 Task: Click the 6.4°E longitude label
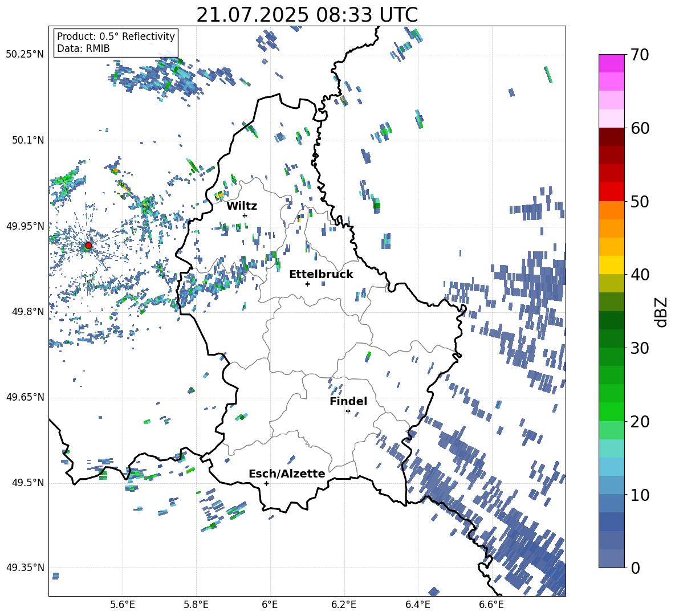click(417, 605)
